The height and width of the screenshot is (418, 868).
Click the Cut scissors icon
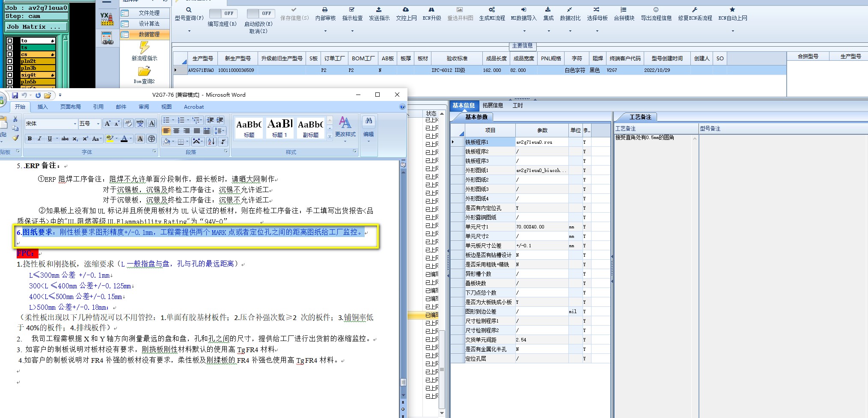(15, 119)
